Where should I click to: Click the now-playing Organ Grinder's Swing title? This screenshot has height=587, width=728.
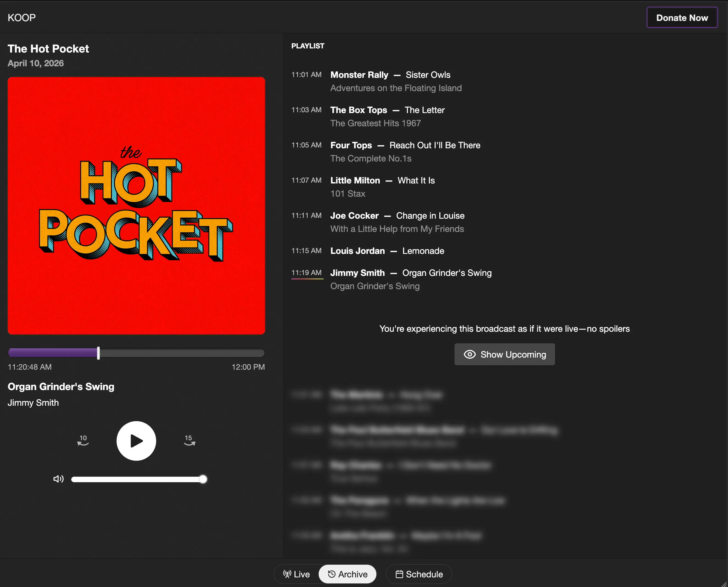point(61,386)
